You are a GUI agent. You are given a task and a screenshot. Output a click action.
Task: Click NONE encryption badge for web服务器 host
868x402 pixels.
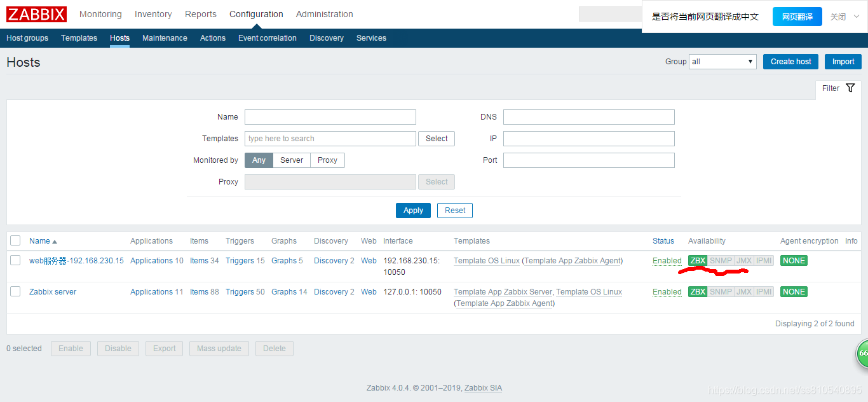click(794, 261)
